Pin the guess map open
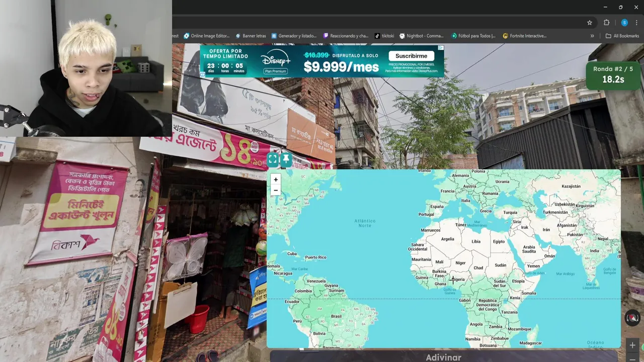 [286, 159]
